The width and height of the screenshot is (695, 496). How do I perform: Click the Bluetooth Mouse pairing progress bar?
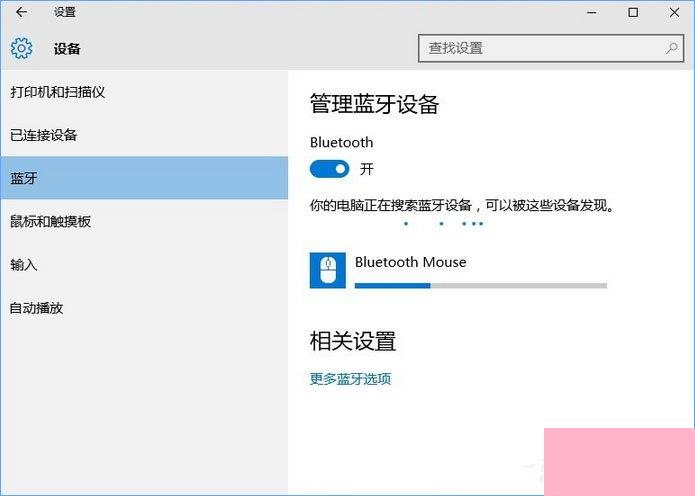pos(481,286)
